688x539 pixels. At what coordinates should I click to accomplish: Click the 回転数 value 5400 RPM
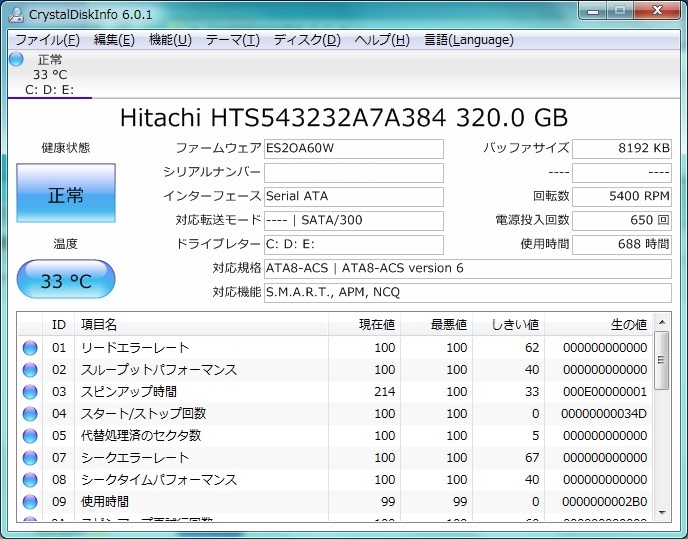(622, 197)
